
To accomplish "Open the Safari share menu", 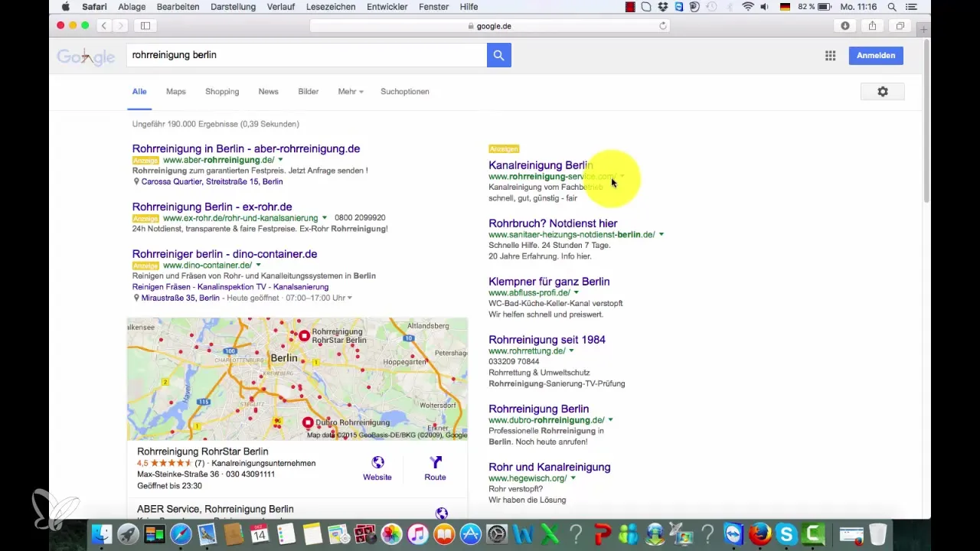I will (x=873, y=25).
